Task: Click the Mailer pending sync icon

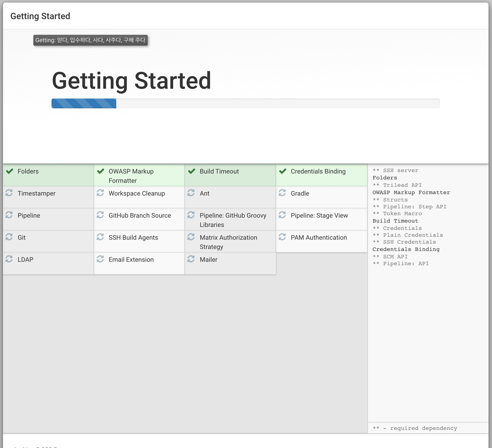Action: point(191,259)
